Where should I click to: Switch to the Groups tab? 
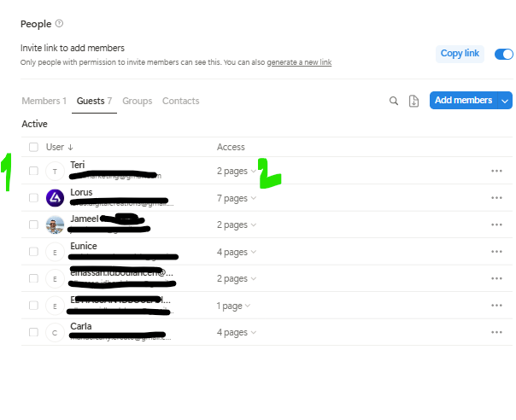[138, 101]
